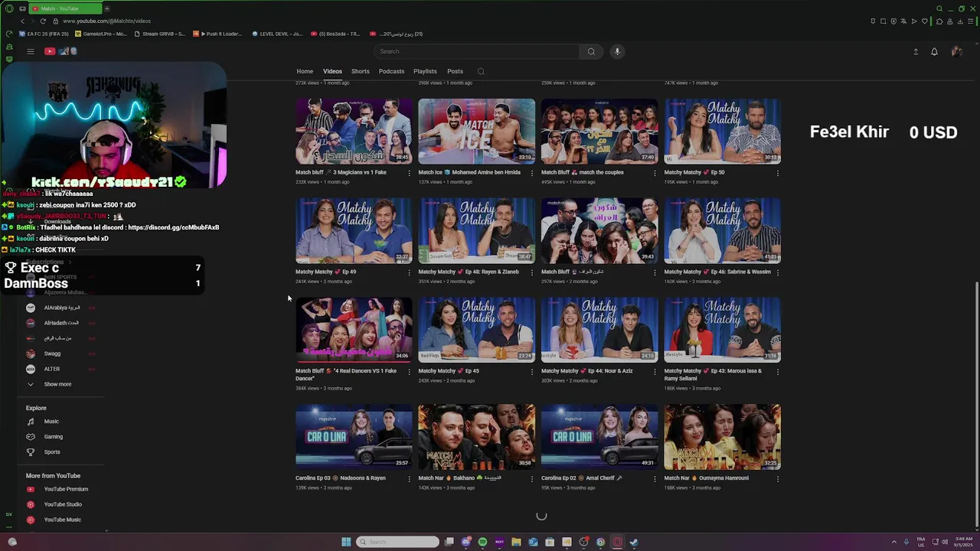Open options for Matchy Matchy Ep 45
The image size is (980, 551).
pyautogui.click(x=531, y=372)
